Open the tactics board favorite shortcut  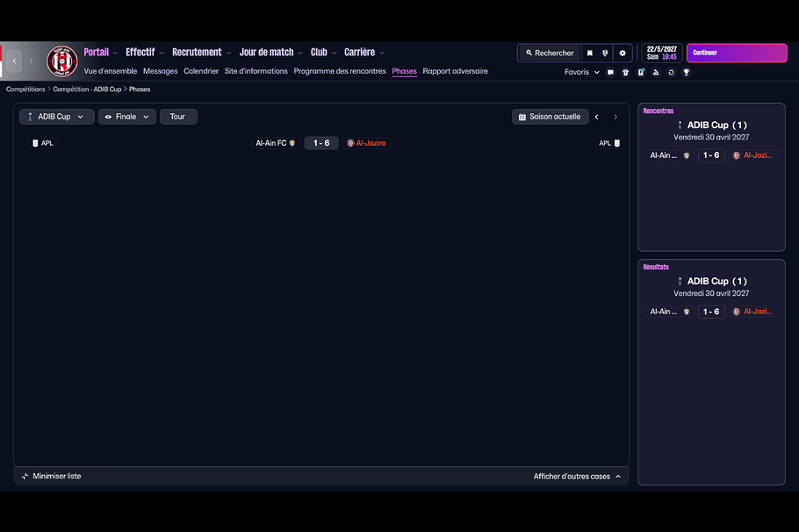pos(641,72)
